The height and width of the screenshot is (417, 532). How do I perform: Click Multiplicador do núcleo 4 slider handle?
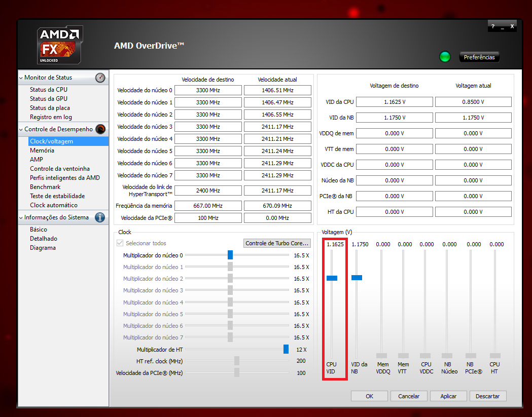[230, 302]
